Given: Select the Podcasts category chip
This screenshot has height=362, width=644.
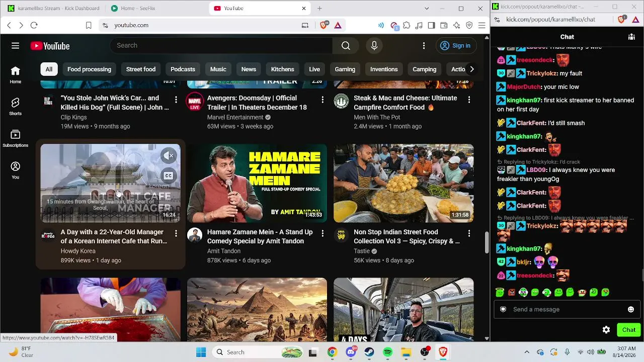Looking at the screenshot, I should pyautogui.click(x=183, y=69).
